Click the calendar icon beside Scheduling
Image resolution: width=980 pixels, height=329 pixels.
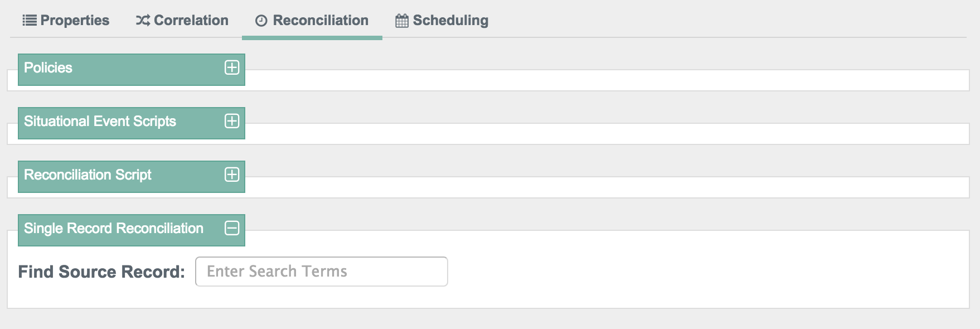click(x=402, y=21)
